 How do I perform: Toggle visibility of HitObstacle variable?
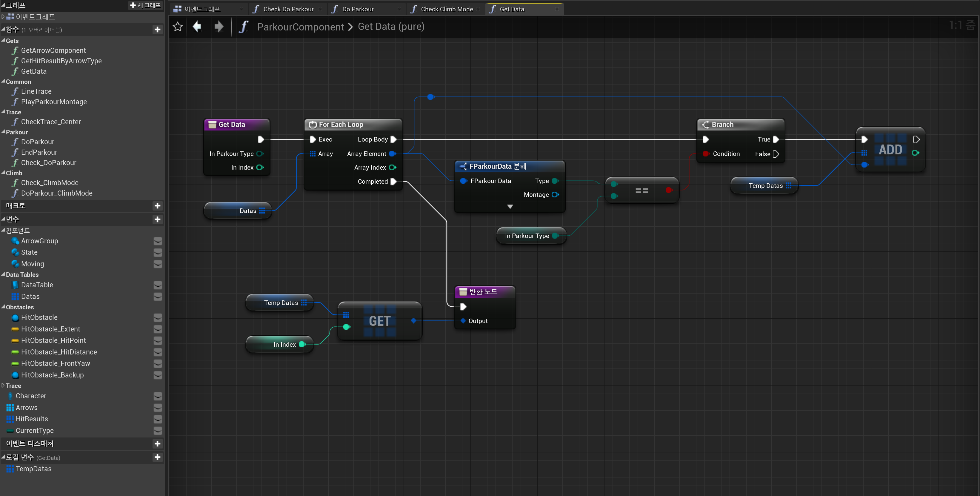click(158, 317)
